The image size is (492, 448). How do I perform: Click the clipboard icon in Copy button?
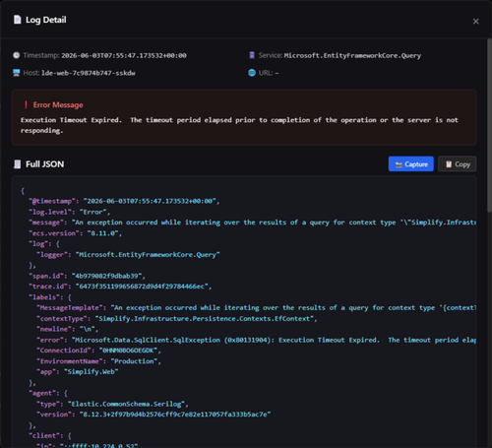tap(449, 164)
